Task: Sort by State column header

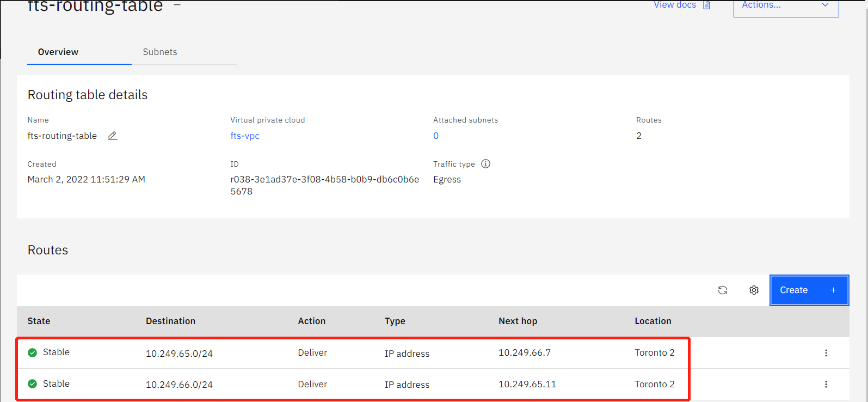Action: point(39,321)
